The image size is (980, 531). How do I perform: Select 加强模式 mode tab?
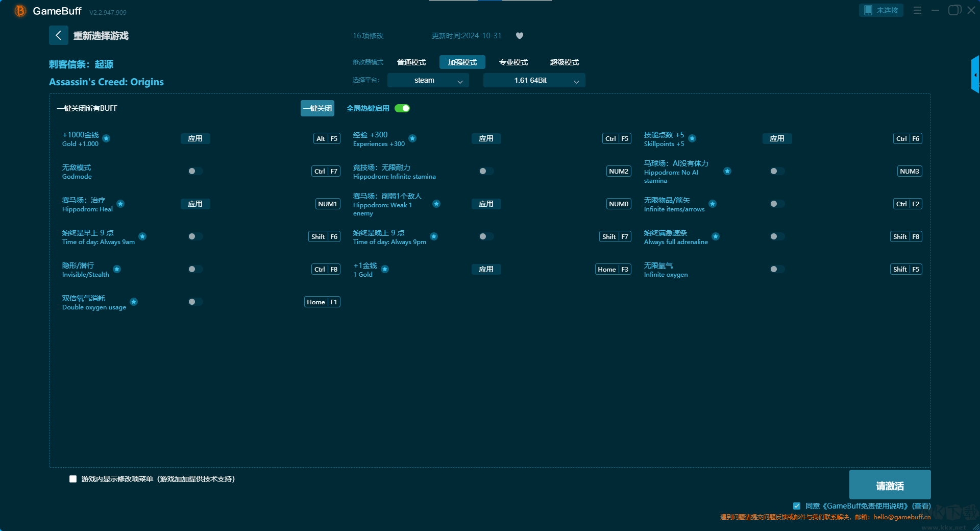click(x=462, y=62)
